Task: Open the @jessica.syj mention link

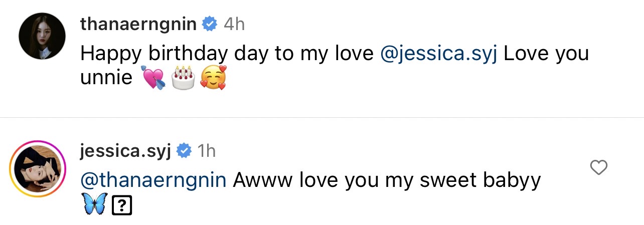Action: pyautogui.click(x=439, y=54)
